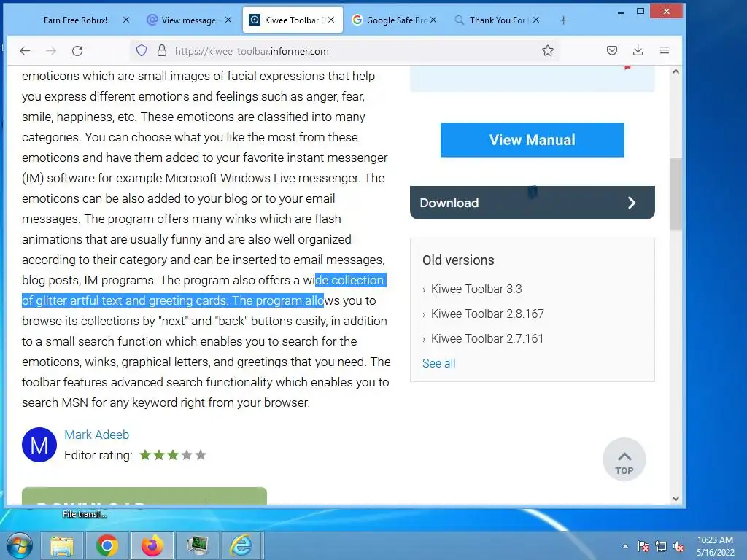Click the forward navigation arrow
The width and height of the screenshot is (747, 560).
click(51, 51)
